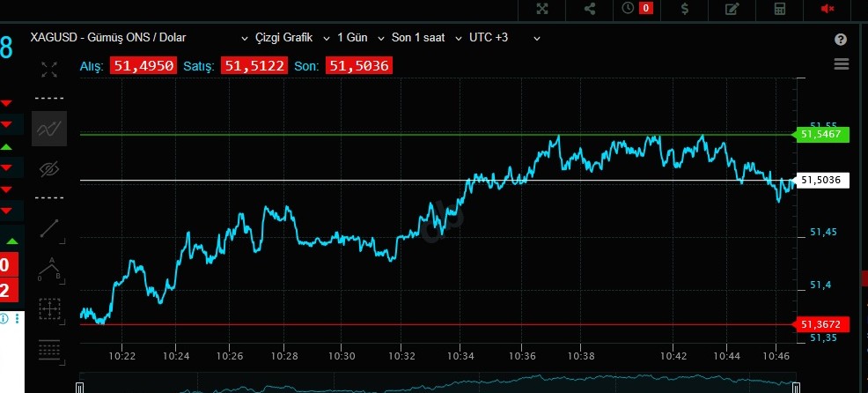The height and width of the screenshot is (393, 868).
Task: Click the chart fit-to-screen arrows icon
Action: pyautogui.click(x=49, y=69)
